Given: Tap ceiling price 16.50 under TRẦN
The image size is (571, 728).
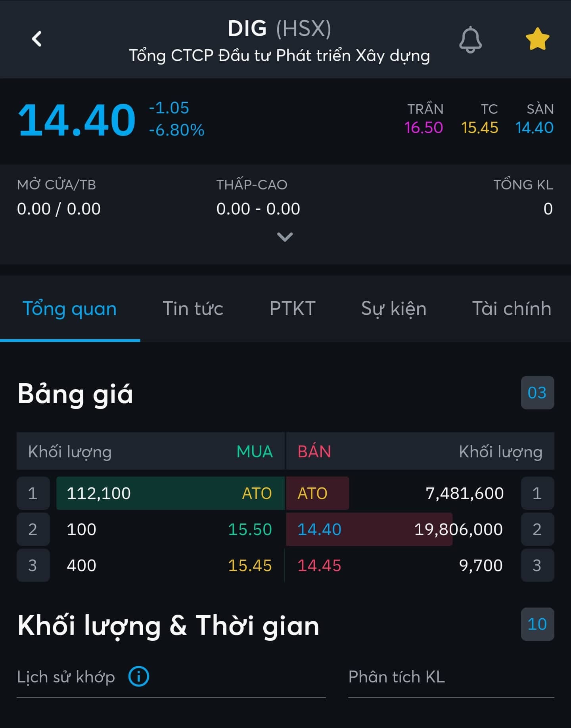Looking at the screenshot, I should pyautogui.click(x=423, y=128).
